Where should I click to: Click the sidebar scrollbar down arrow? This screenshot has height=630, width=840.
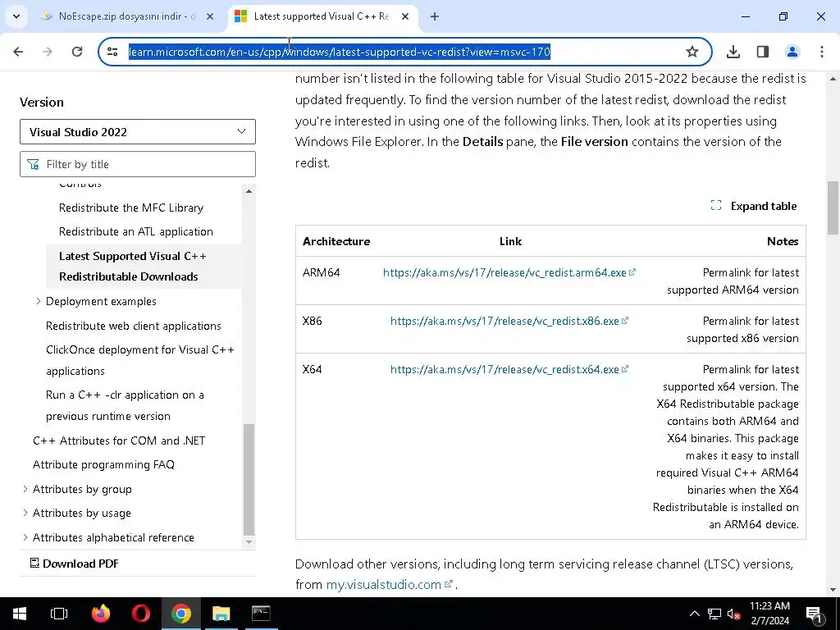249,541
